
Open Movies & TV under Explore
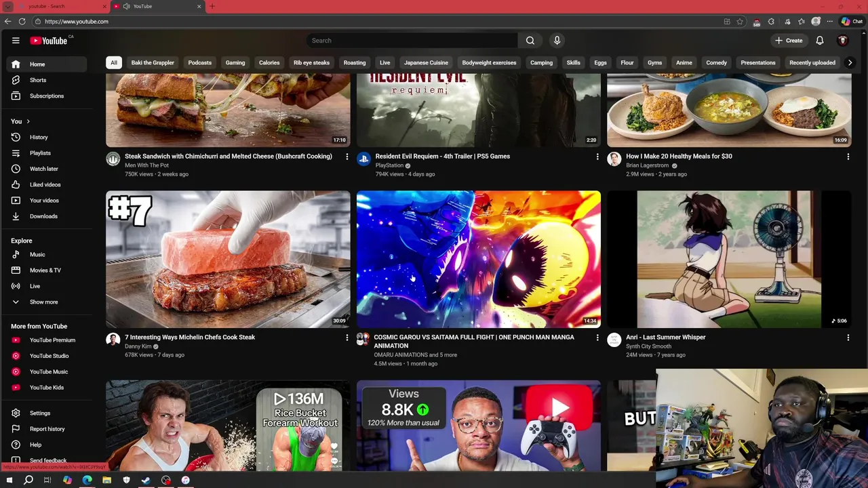tap(47, 270)
